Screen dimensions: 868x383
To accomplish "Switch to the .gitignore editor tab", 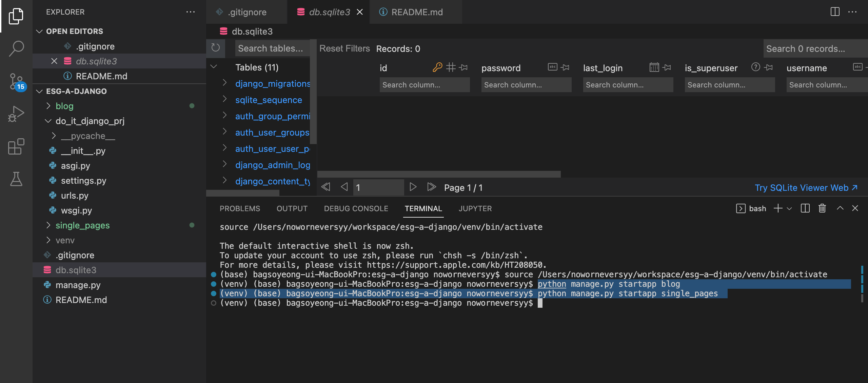I will click(x=247, y=12).
